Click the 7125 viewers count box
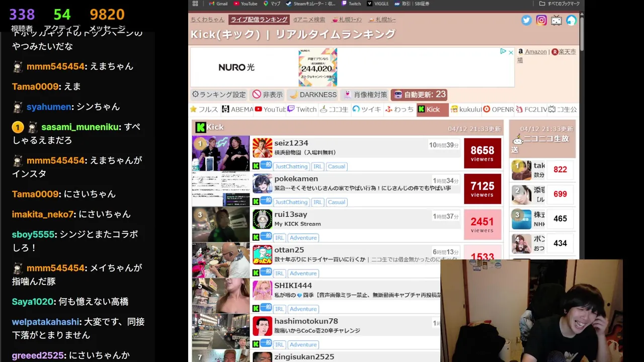644x362 pixels. pos(482,189)
